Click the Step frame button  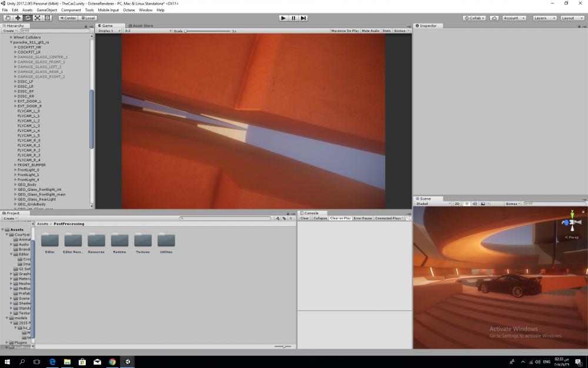pos(303,18)
